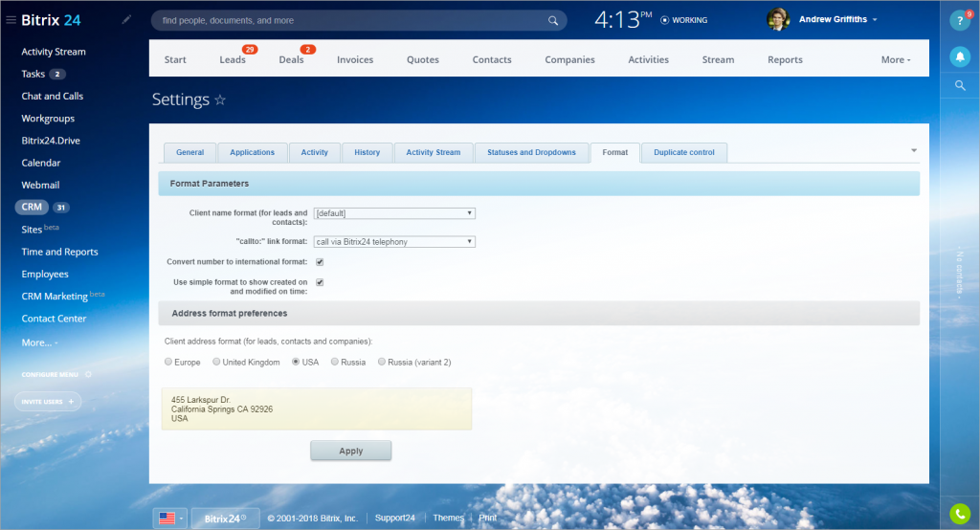Open Contacts in CRM menu
This screenshot has width=980, height=530.
coord(492,60)
